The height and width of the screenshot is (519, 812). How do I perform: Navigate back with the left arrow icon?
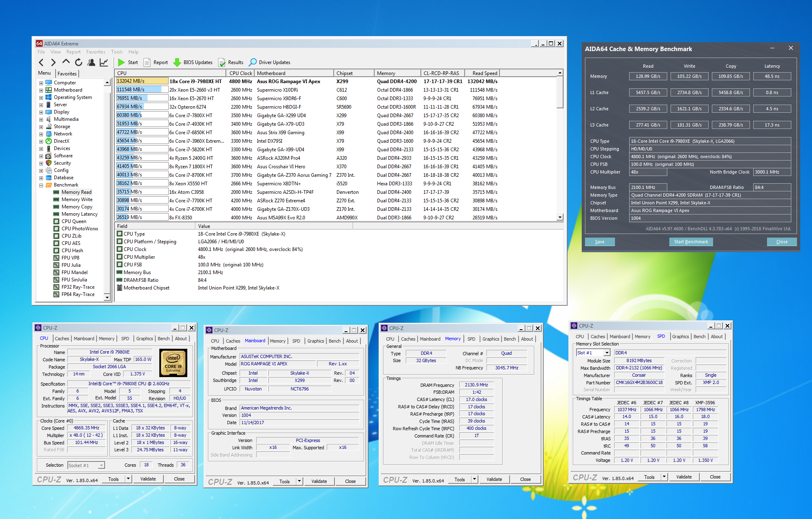(x=41, y=62)
